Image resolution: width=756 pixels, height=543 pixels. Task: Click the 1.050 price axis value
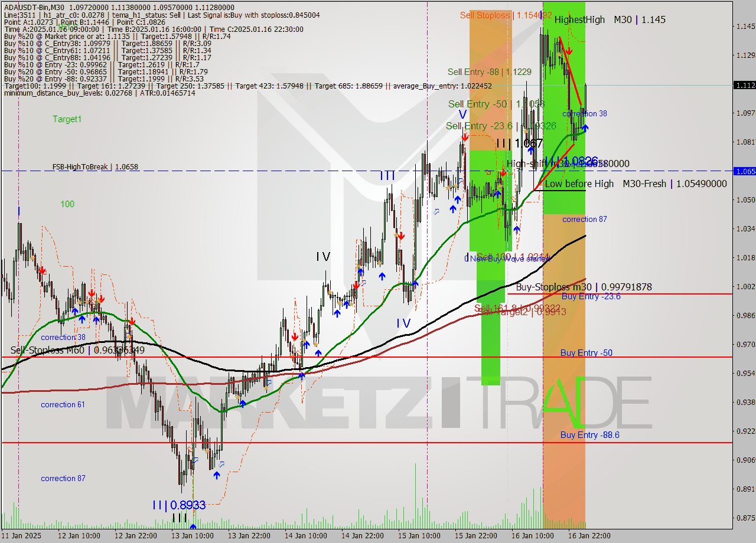click(x=746, y=200)
